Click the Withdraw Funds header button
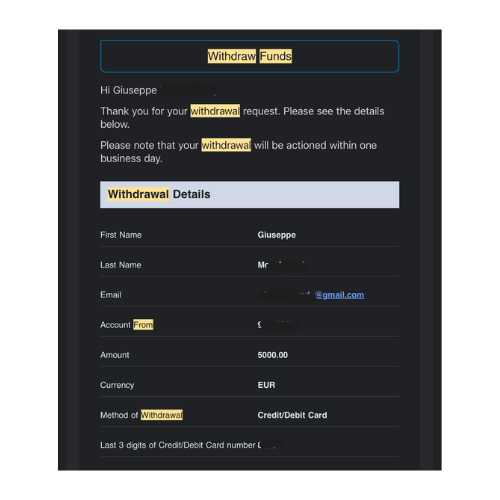Viewport: 500px width, 500px height. 249,56
